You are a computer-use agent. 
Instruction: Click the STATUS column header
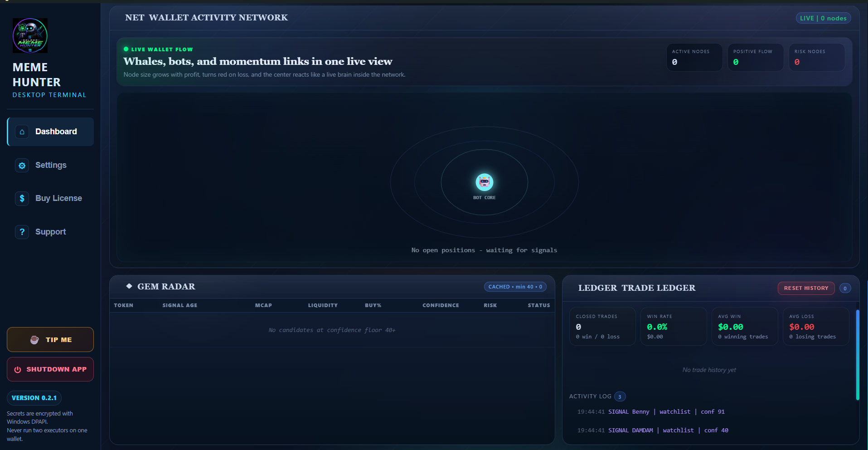538,305
